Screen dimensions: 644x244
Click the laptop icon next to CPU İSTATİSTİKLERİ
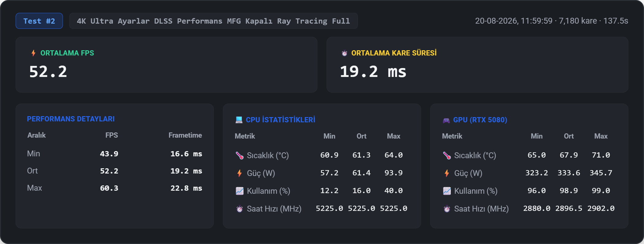pos(239,120)
